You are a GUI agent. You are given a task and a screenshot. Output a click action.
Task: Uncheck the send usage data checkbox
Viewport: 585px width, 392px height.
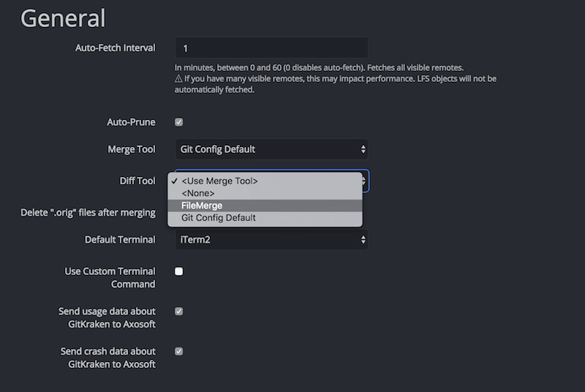click(179, 311)
